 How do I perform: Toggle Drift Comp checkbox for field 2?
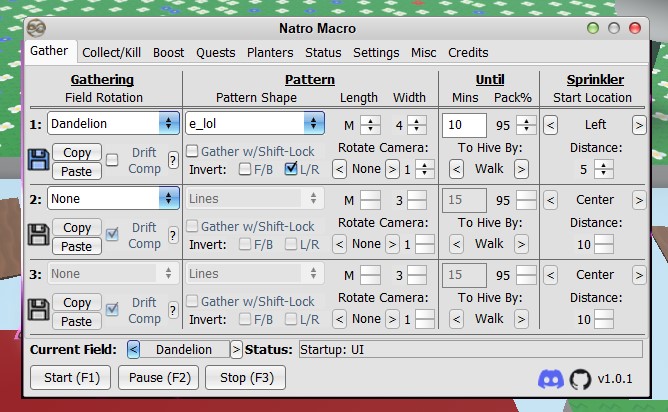(112, 234)
